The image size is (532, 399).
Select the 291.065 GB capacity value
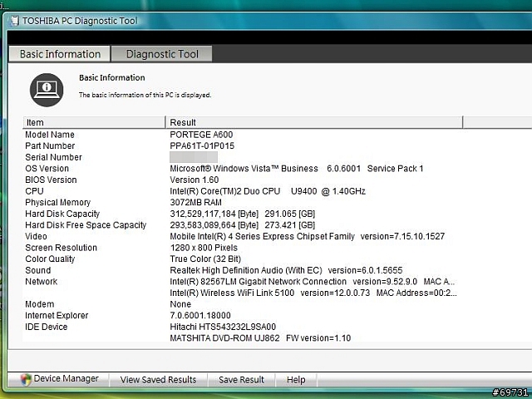tap(242, 214)
